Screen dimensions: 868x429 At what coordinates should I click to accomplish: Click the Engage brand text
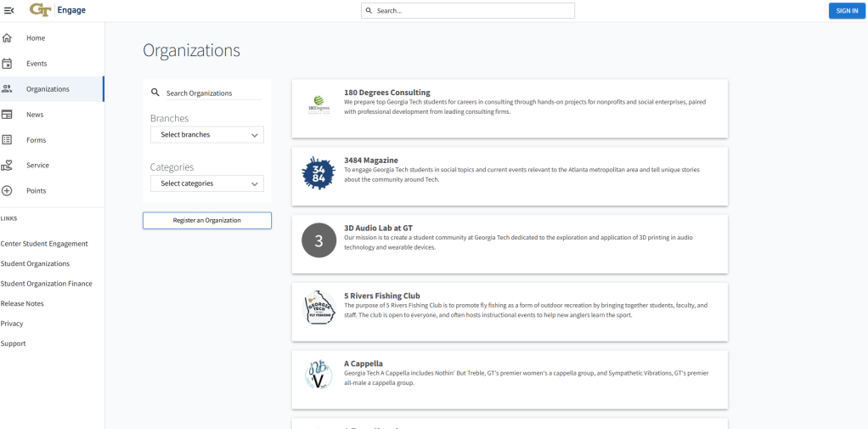tap(71, 10)
